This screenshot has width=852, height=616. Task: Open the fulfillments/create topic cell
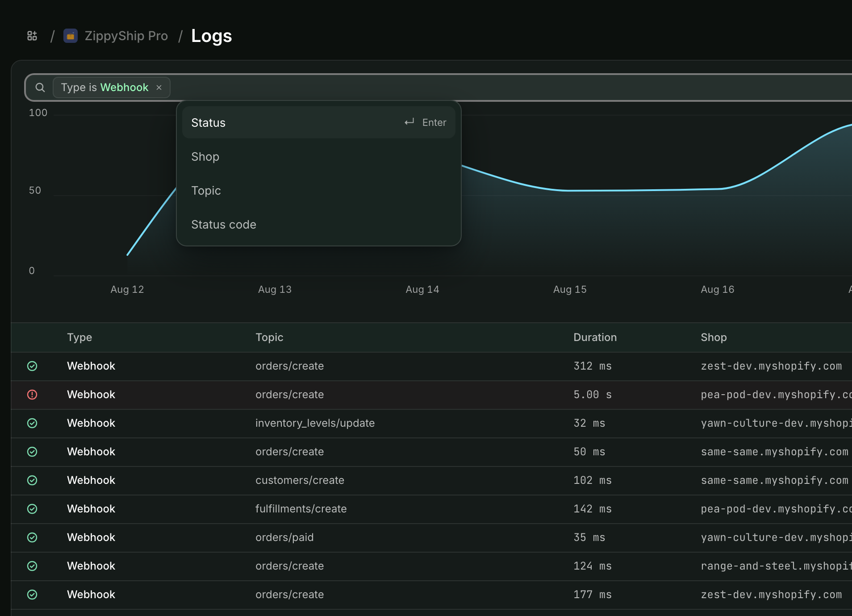tap(301, 509)
